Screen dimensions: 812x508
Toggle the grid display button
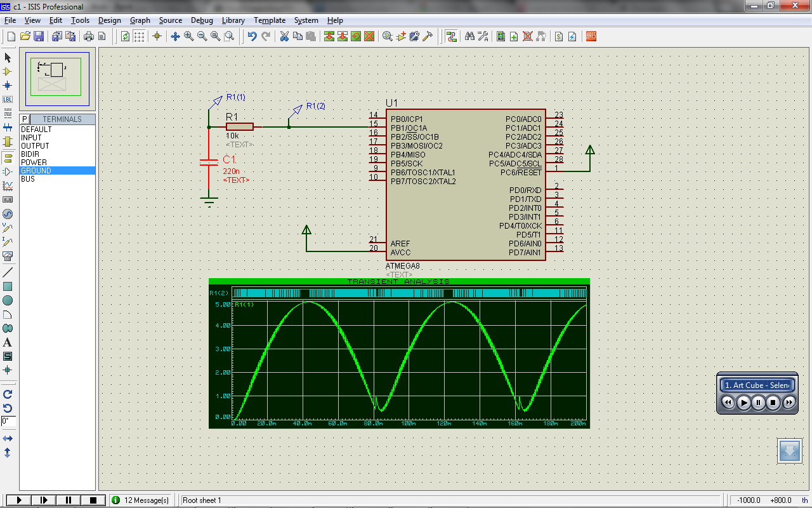click(139, 36)
